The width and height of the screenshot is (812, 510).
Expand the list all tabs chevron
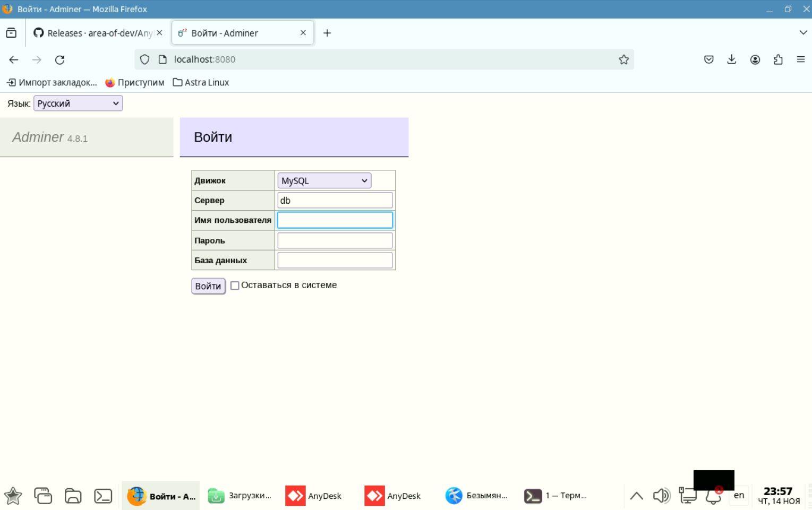[x=803, y=33]
